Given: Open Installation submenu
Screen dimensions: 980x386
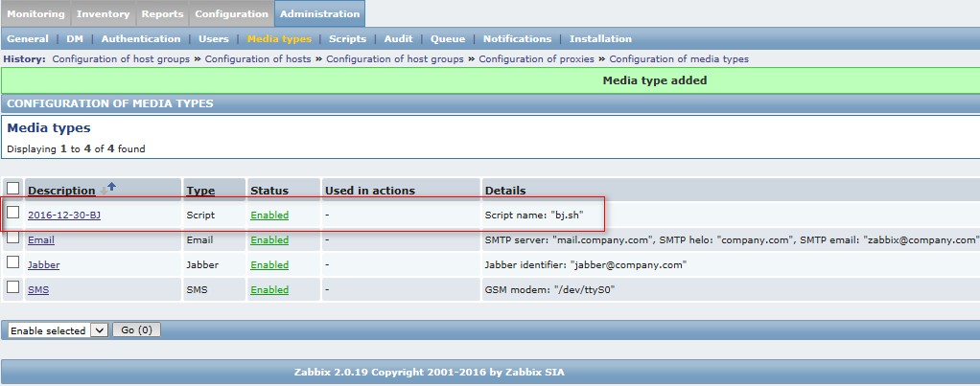Looking at the screenshot, I should point(600,38).
